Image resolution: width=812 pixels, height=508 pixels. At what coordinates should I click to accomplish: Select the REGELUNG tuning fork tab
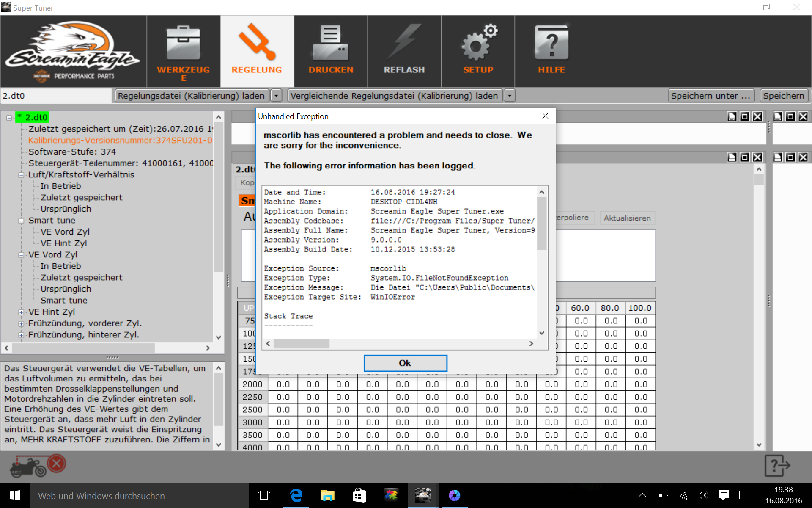(257, 52)
